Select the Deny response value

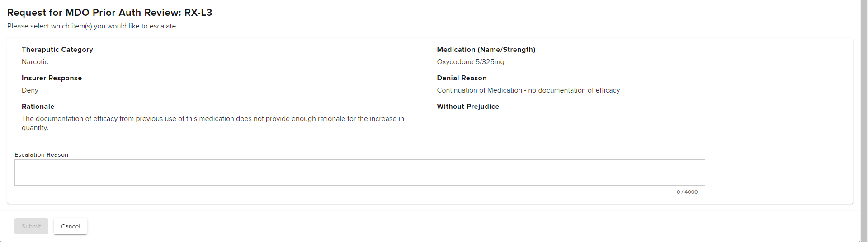pyautogui.click(x=30, y=90)
